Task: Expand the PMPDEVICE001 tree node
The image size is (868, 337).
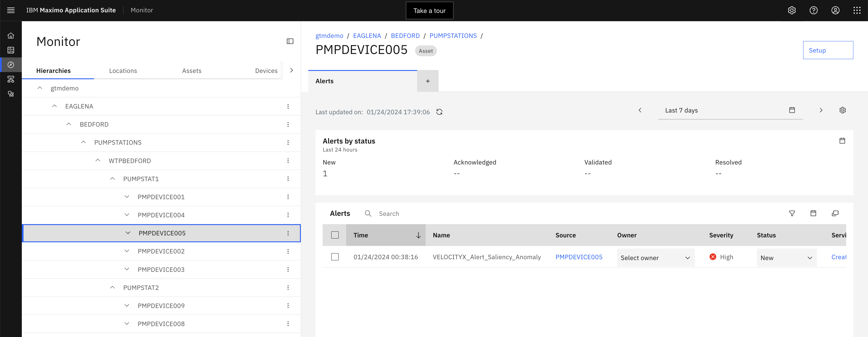Action: [127, 197]
